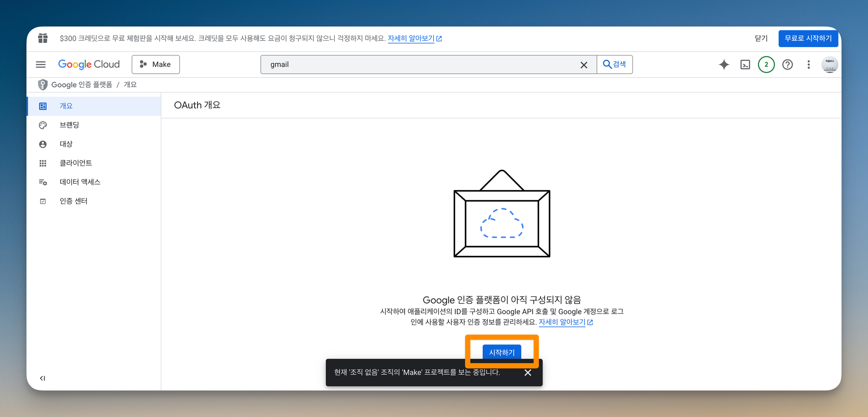
Task: Activate Cloud Shell terminal icon
Action: point(745,65)
